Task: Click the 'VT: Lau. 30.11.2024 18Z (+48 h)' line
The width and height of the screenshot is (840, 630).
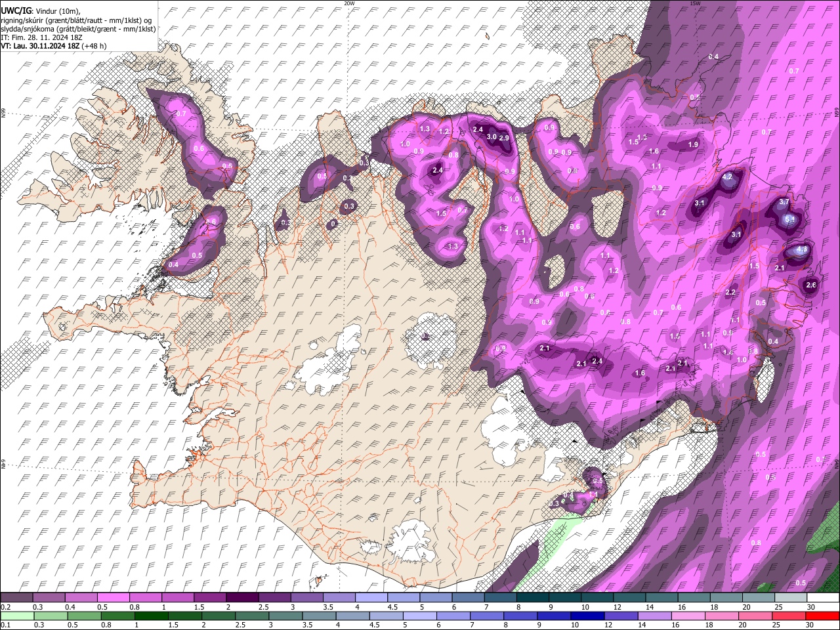Action: coord(54,46)
